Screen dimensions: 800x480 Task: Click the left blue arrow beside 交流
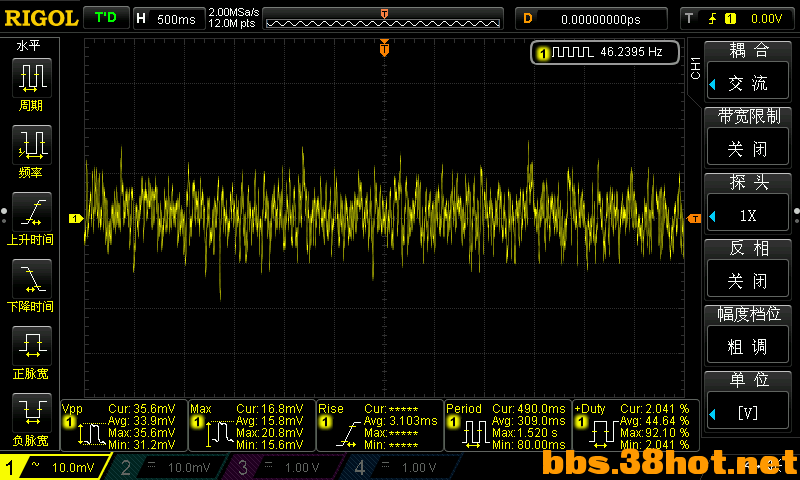712,84
